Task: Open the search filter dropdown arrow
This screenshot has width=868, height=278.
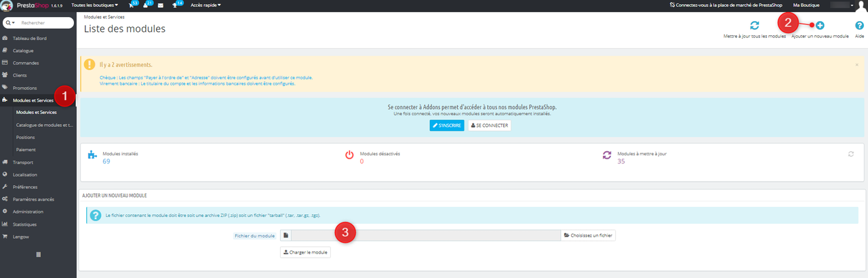Action: tap(9, 23)
